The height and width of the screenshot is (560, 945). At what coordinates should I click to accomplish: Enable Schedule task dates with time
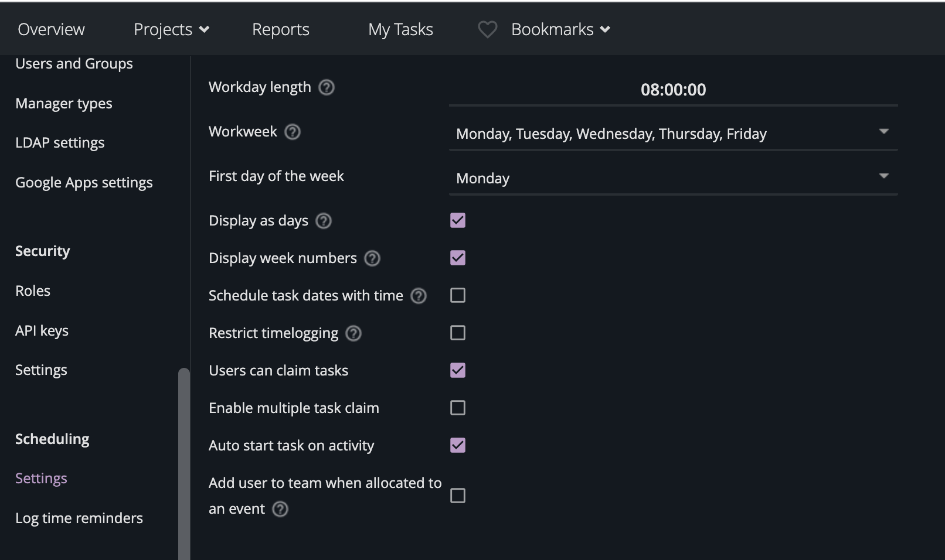458,295
